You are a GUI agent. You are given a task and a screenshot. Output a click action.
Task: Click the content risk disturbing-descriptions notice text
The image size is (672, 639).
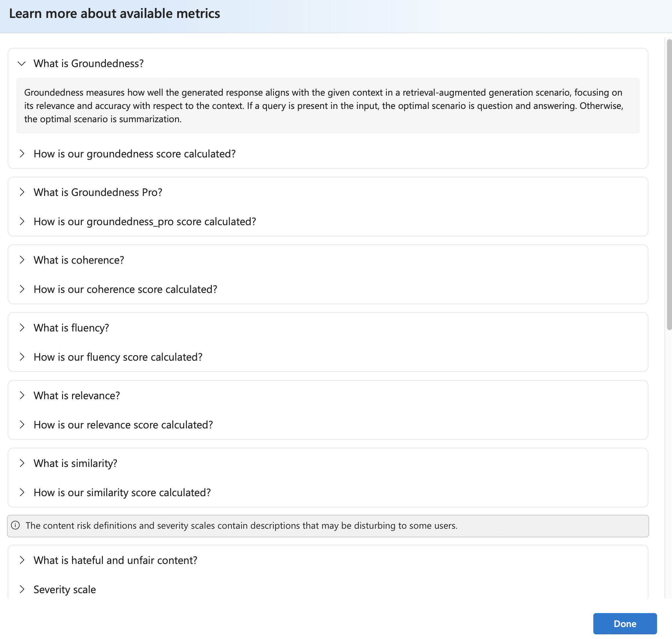coord(241,525)
